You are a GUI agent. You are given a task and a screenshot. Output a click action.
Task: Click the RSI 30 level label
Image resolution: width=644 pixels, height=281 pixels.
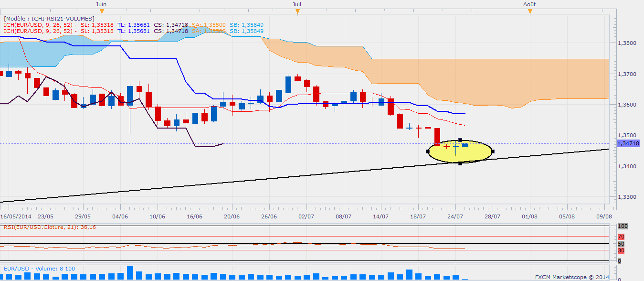(620, 250)
